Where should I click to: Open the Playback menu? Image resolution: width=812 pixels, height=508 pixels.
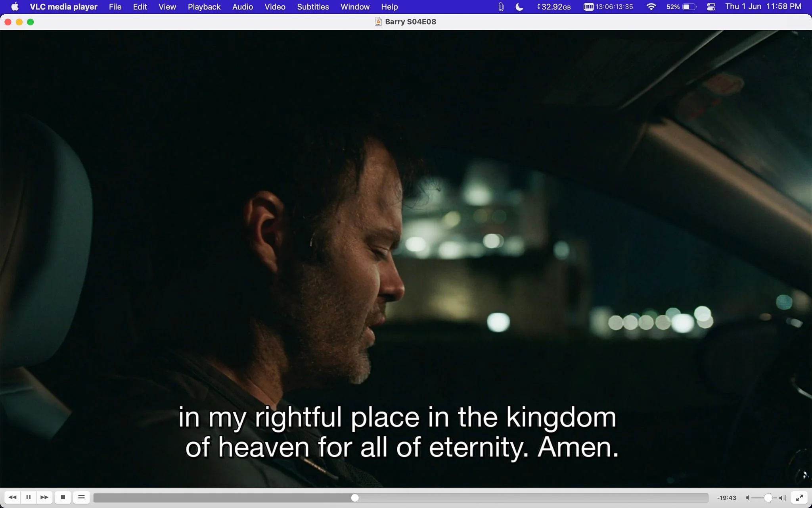coord(204,7)
